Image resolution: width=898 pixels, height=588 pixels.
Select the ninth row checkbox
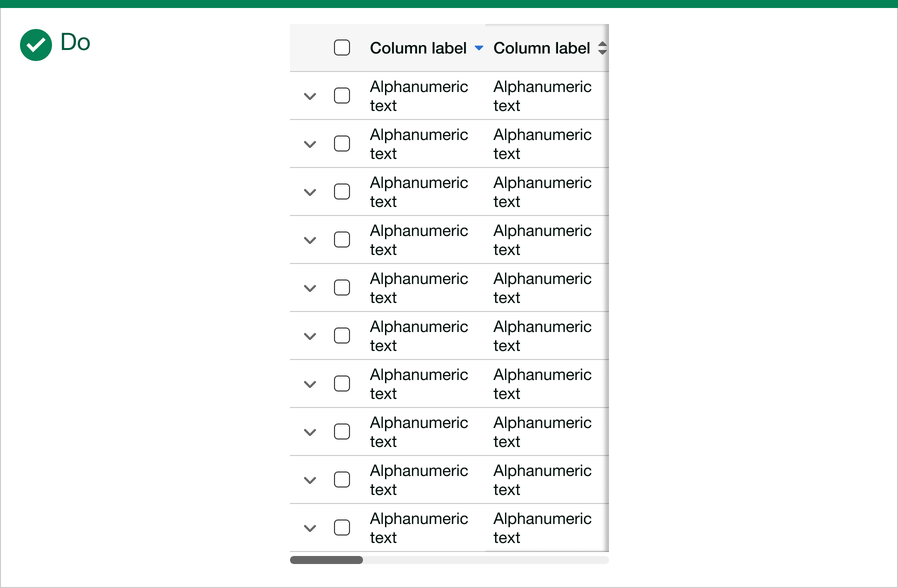pyautogui.click(x=342, y=479)
